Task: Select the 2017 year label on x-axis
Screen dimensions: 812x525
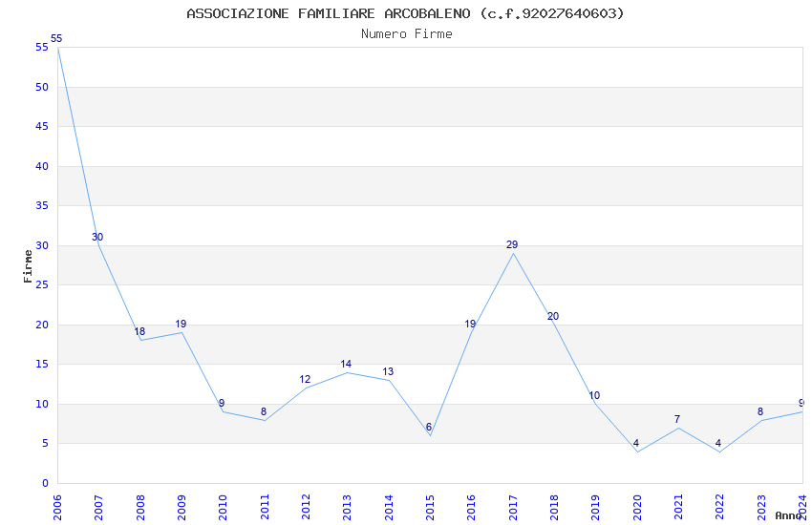Action: click(513, 508)
